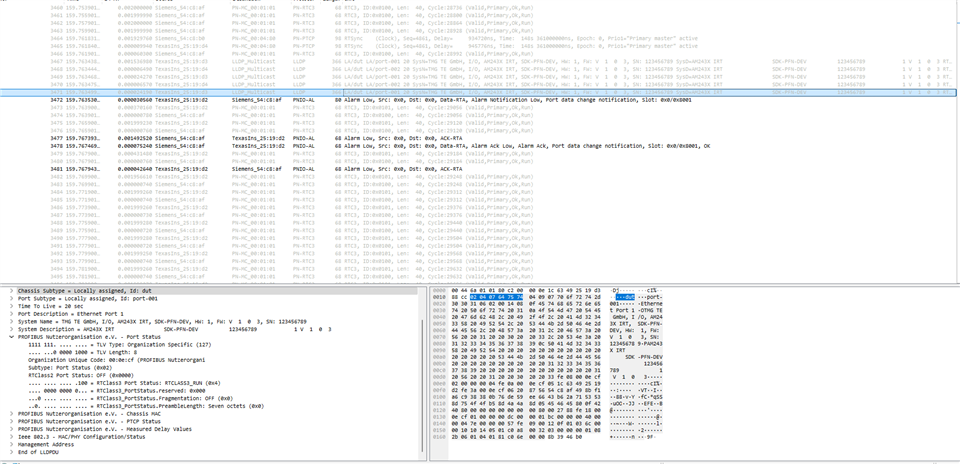
Task: Expand the Management Address node
Action: pyautogui.click(x=12, y=444)
